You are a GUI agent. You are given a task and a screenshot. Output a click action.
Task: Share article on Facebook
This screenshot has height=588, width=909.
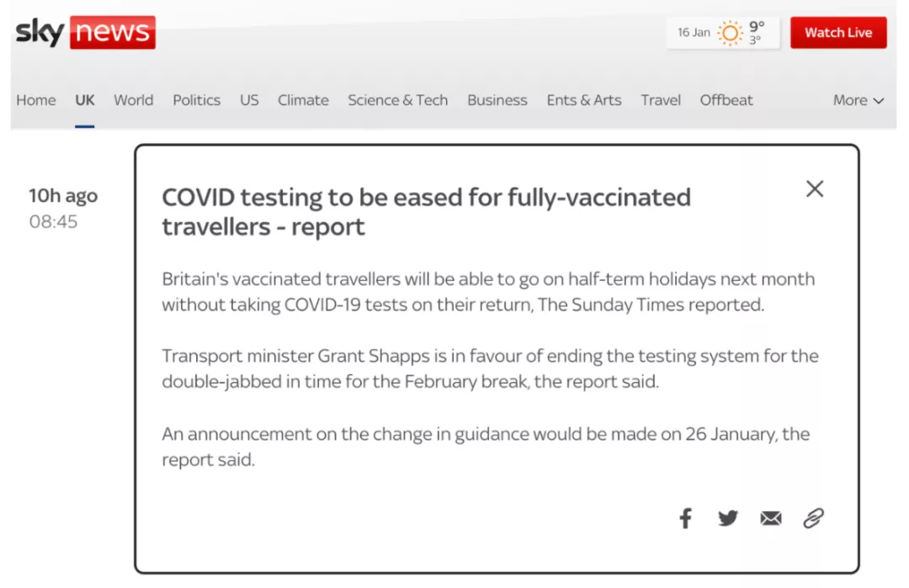[686, 518]
